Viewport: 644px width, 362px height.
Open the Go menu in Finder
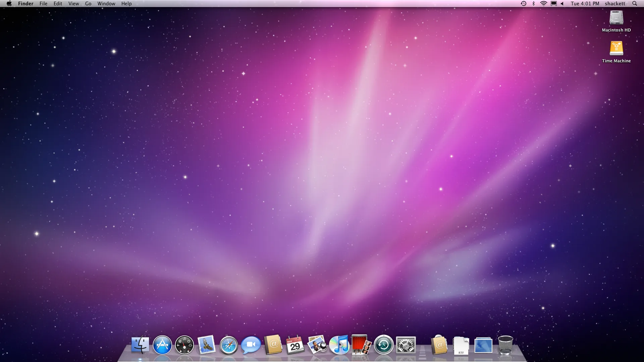coord(88,4)
